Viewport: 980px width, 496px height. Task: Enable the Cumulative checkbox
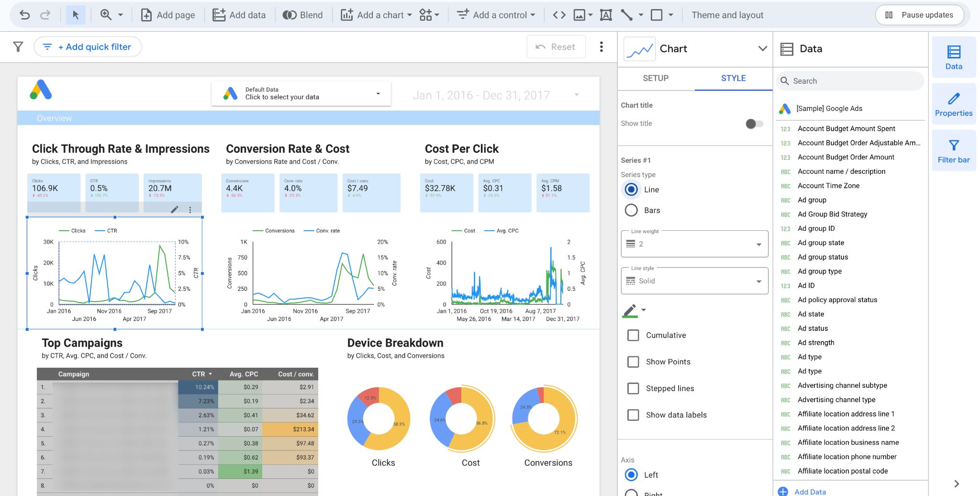(634, 335)
